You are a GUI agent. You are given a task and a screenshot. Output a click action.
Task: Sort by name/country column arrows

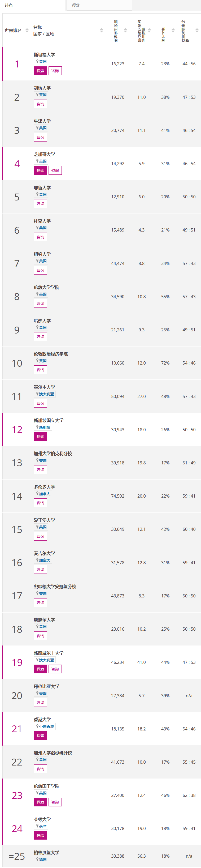(101, 30)
